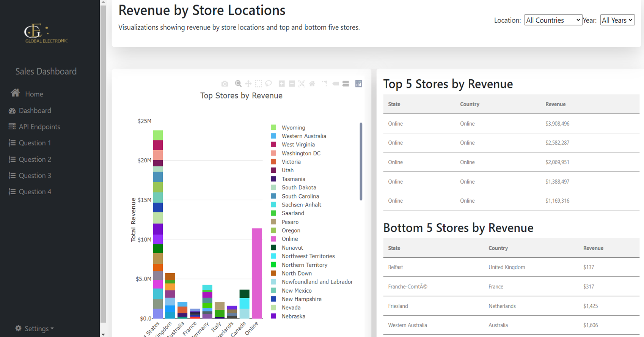Click the Autoscale chart icon
The height and width of the screenshot is (337, 644).
click(x=302, y=84)
